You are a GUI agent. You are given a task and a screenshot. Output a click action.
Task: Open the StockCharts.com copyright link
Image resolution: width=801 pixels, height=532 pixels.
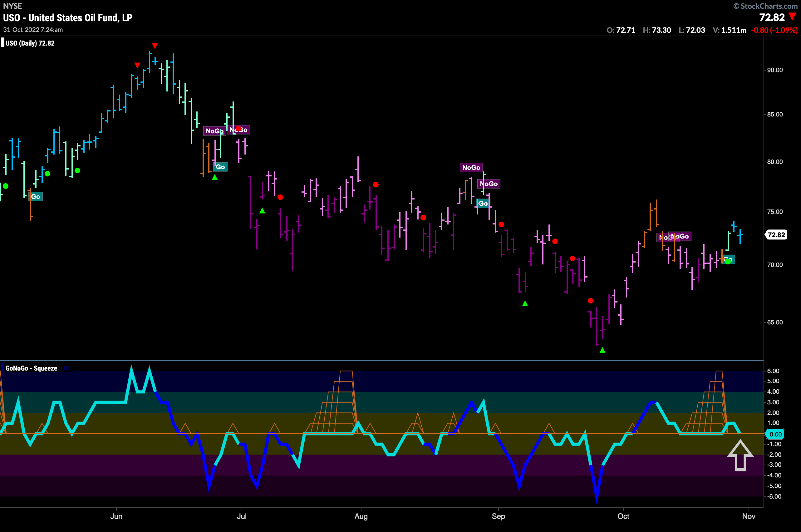point(765,6)
